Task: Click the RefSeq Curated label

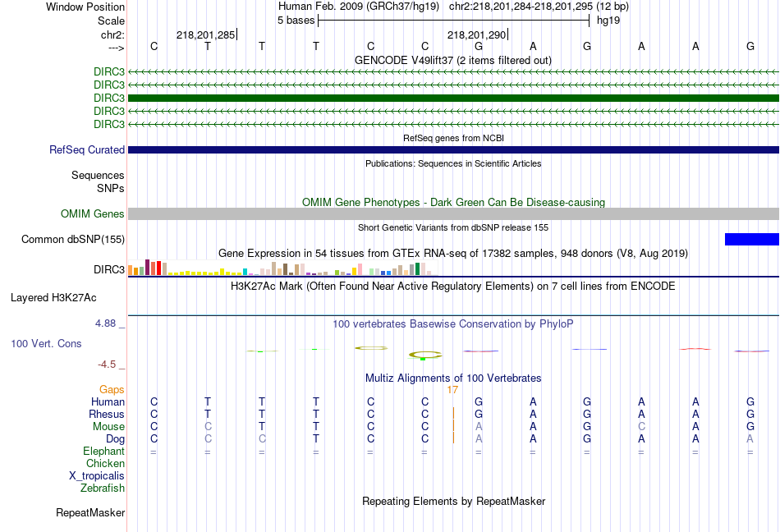Action: click(x=87, y=149)
